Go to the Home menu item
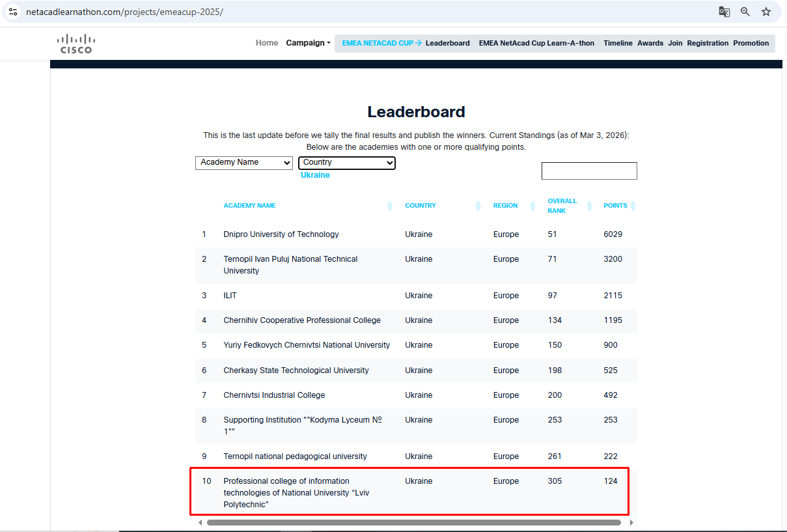 [x=267, y=43]
